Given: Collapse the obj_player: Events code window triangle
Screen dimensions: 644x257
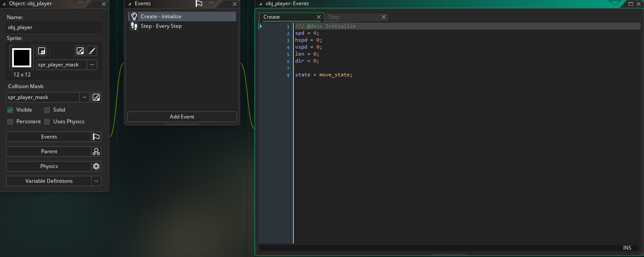Looking at the screenshot, I should pyautogui.click(x=261, y=3).
